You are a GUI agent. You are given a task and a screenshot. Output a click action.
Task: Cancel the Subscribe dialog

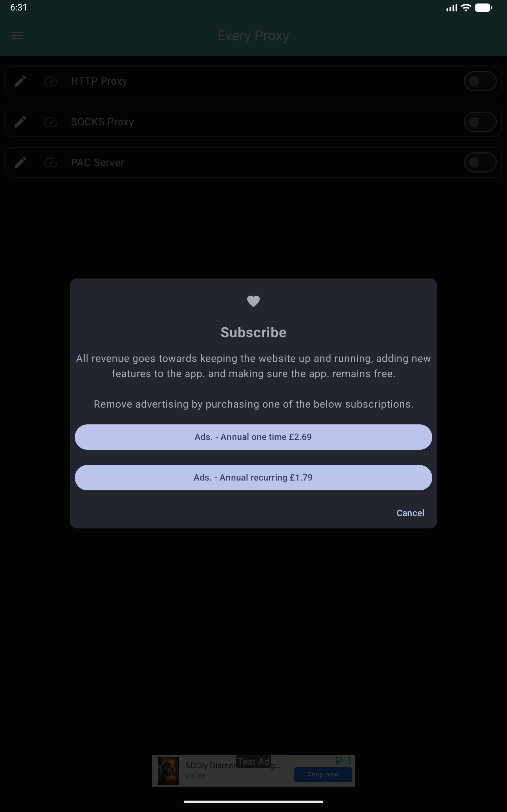click(x=410, y=513)
